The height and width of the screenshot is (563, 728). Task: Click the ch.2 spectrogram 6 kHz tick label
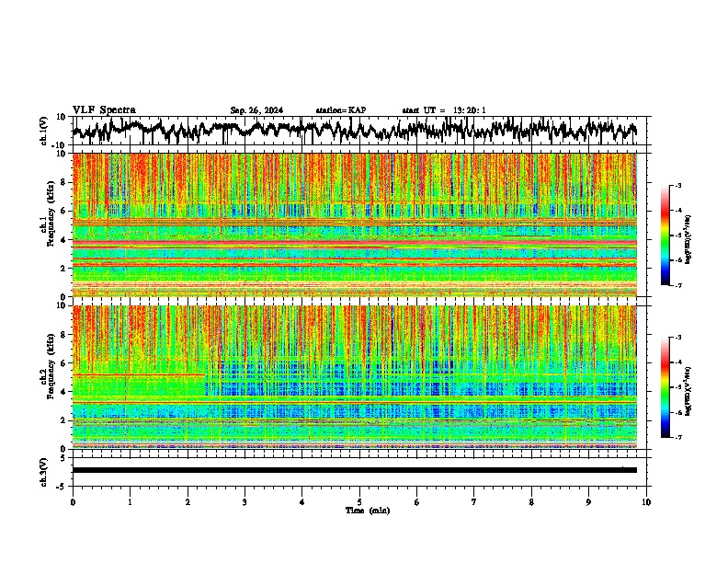[64, 363]
